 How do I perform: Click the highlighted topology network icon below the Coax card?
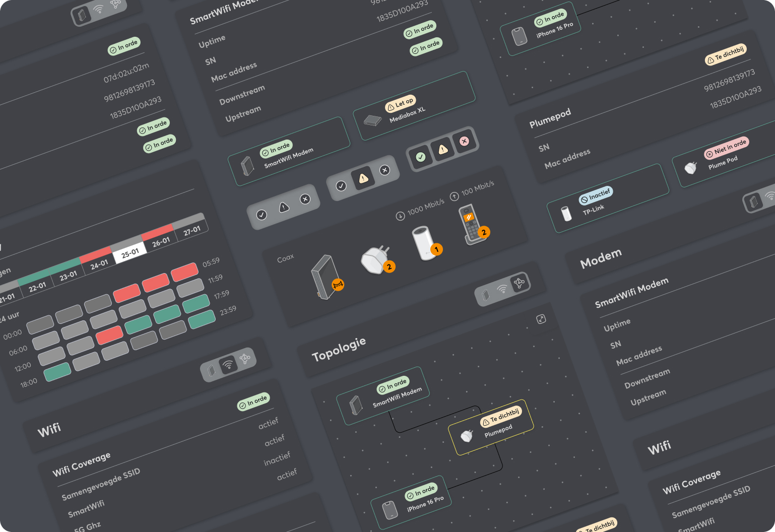(x=520, y=283)
